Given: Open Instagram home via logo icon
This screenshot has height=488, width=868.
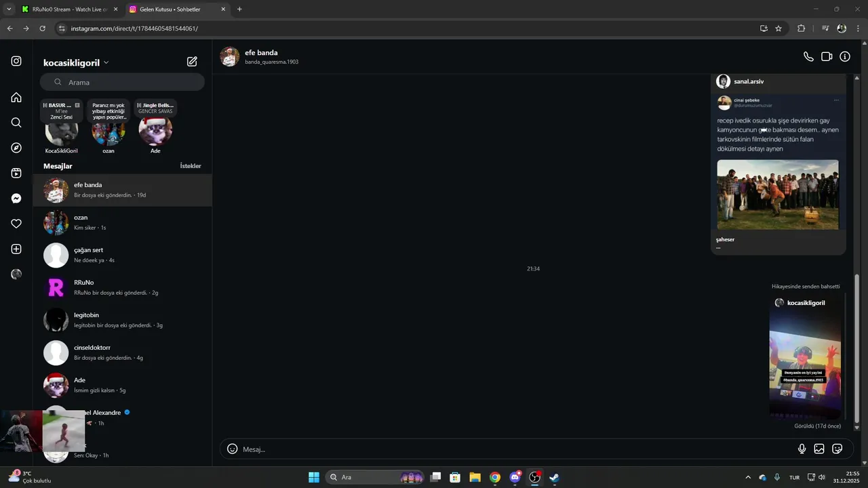Looking at the screenshot, I should pyautogui.click(x=16, y=61).
